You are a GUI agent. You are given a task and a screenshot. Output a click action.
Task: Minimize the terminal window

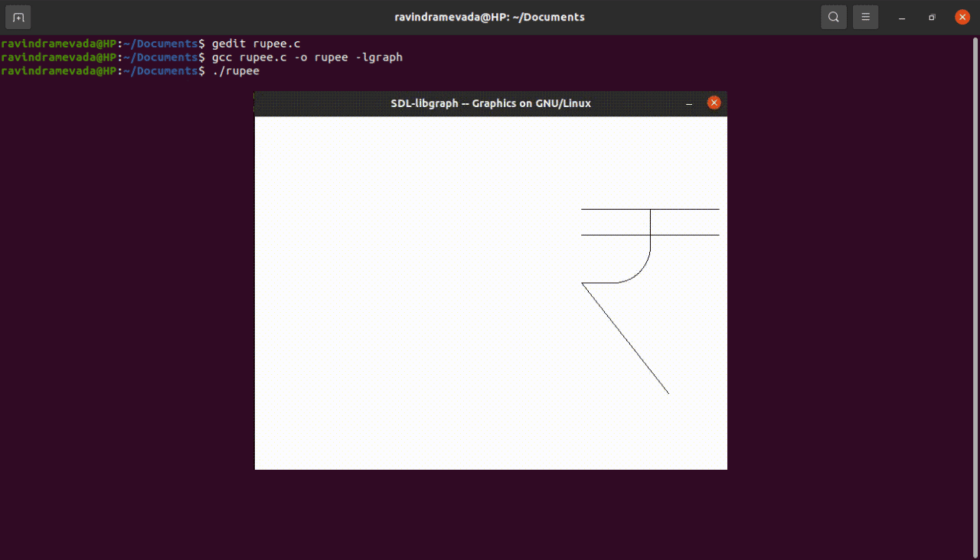tap(903, 17)
